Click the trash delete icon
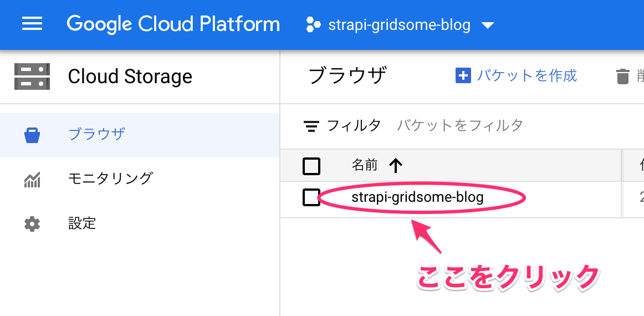 tap(622, 77)
